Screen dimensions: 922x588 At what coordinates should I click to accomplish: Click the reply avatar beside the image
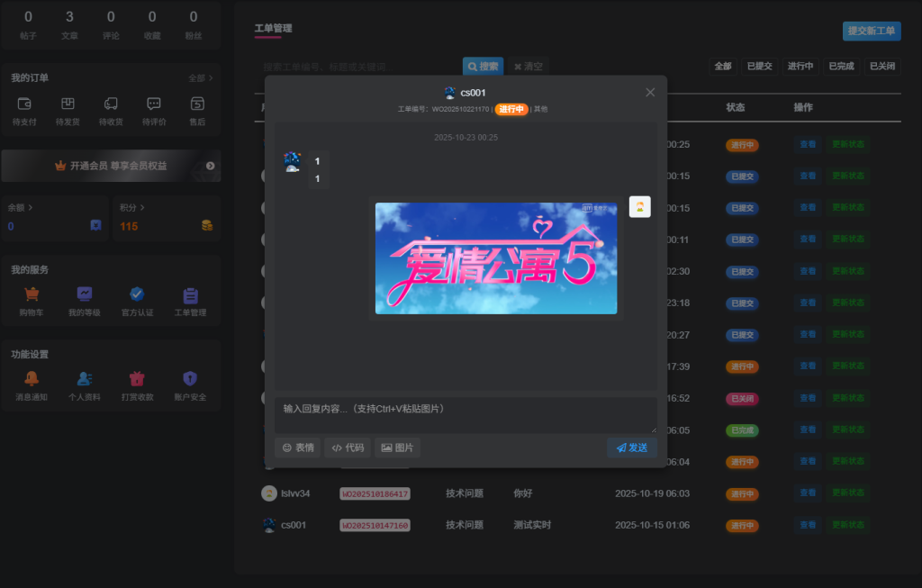click(x=640, y=207)
